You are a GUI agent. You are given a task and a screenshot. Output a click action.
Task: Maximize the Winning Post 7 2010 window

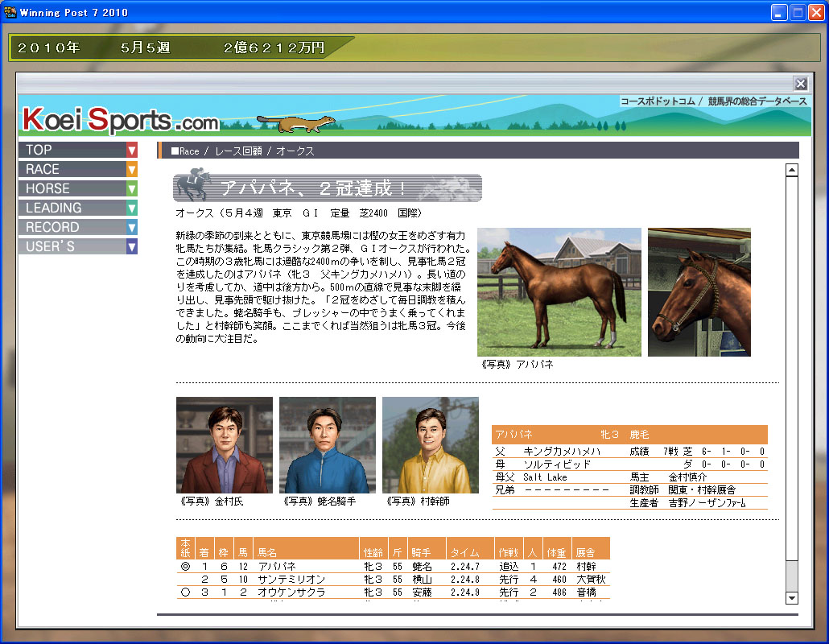[798, 12]
